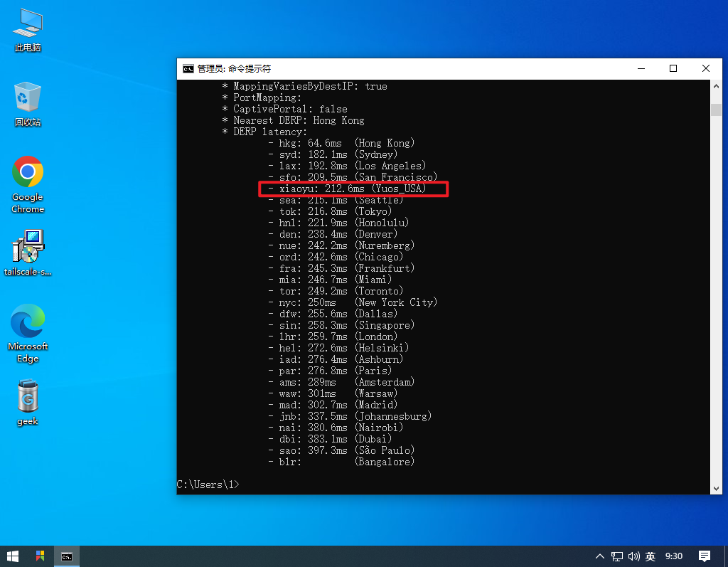Click the 'syd: 182.1ms' Sydney line

(x=333, y=154)
